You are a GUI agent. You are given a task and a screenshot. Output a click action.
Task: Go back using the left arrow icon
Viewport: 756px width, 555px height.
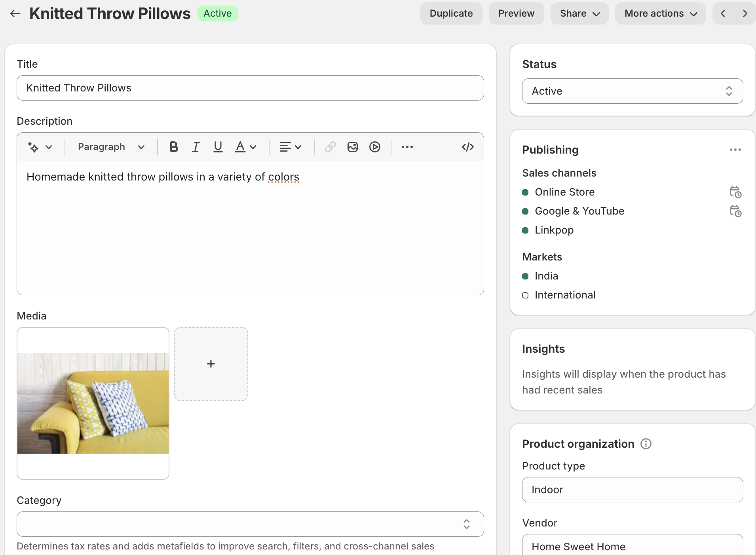tap(15, 13)
